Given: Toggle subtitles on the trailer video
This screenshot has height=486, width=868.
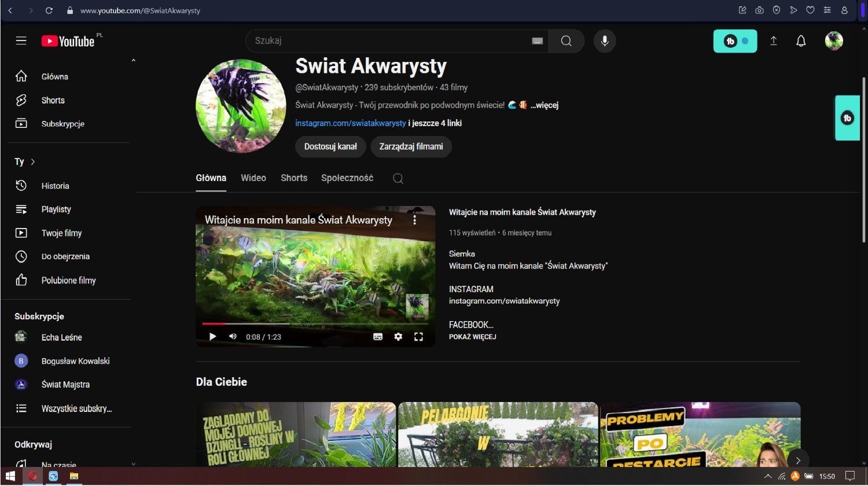Looking at the screenshot, I should click(378, 337).
